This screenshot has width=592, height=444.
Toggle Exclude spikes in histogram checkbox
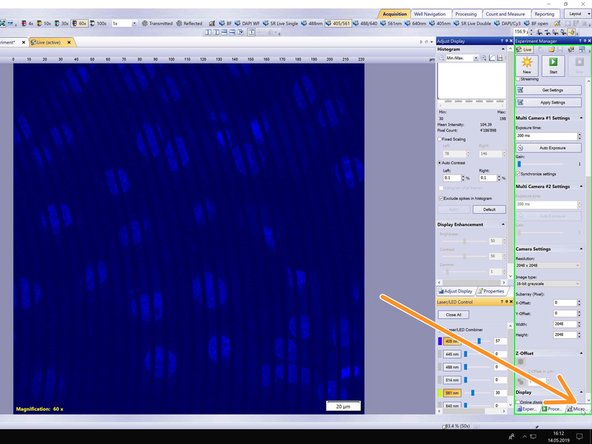coord(441,199)
